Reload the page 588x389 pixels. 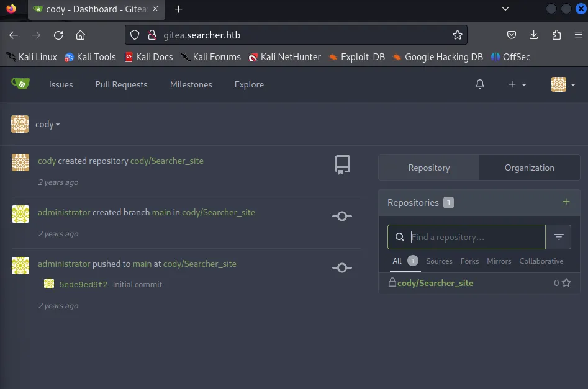[58, 35]
